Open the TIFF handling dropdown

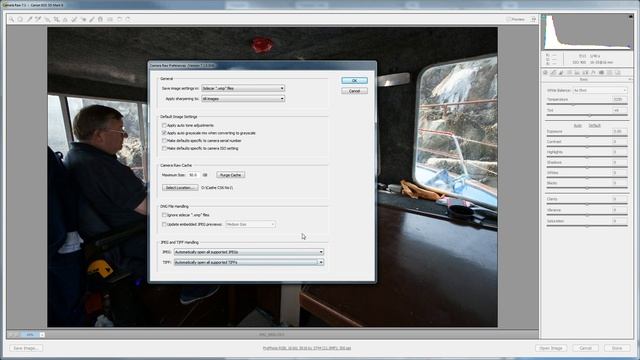tap(249, 262)
